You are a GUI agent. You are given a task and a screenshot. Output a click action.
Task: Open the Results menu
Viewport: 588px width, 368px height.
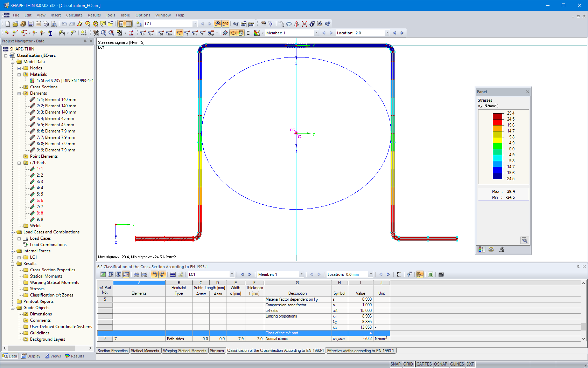(94, 15)
